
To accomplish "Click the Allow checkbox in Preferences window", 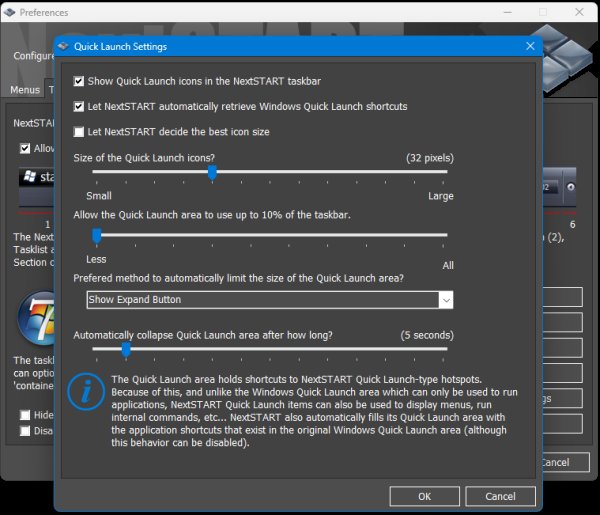I will [26, 149].
